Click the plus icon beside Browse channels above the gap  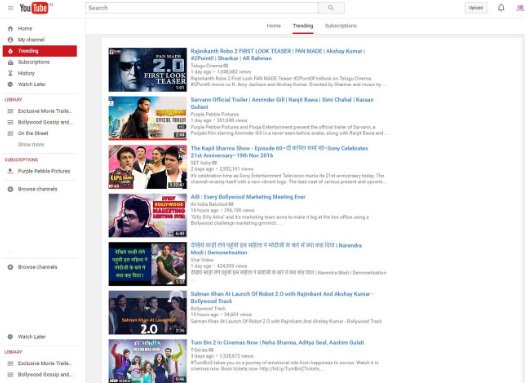coord(10,189)
